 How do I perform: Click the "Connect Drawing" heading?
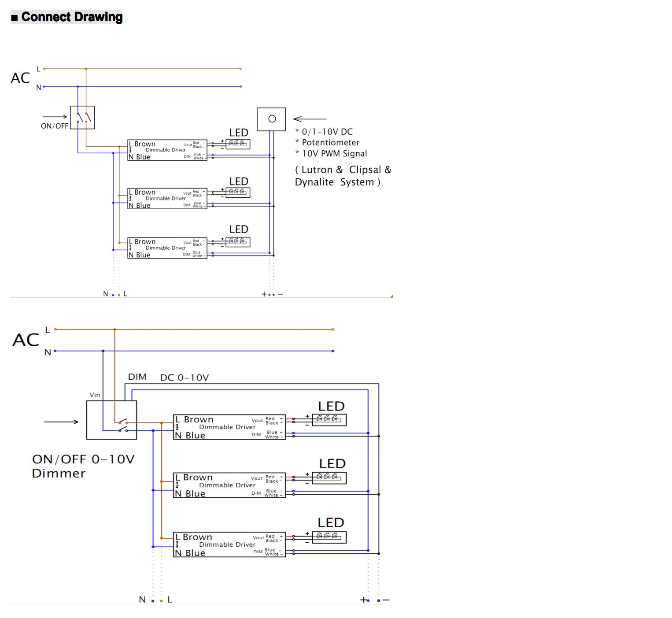click(72, 17)
